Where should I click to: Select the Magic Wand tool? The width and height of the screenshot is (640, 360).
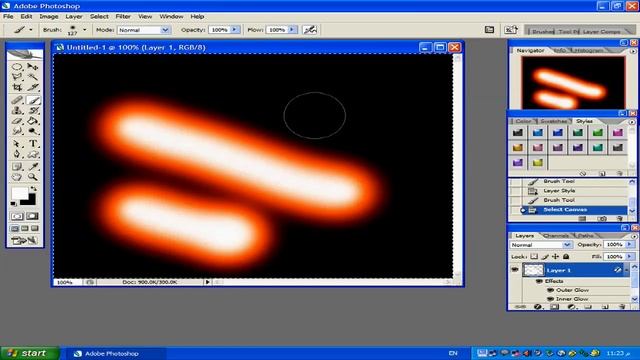(x=33, y=77)
